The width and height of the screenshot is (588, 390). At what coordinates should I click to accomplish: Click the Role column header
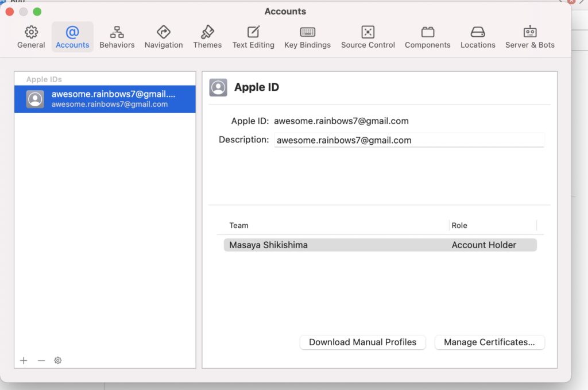[x=459, y=225]
